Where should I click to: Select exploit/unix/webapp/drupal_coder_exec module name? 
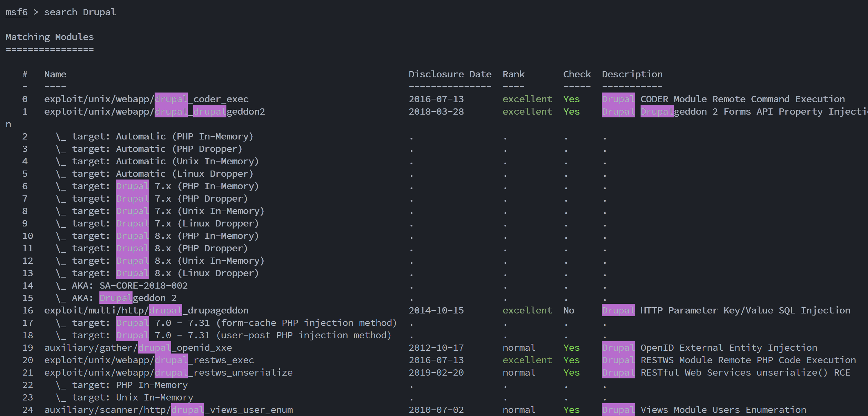point(146,99)
